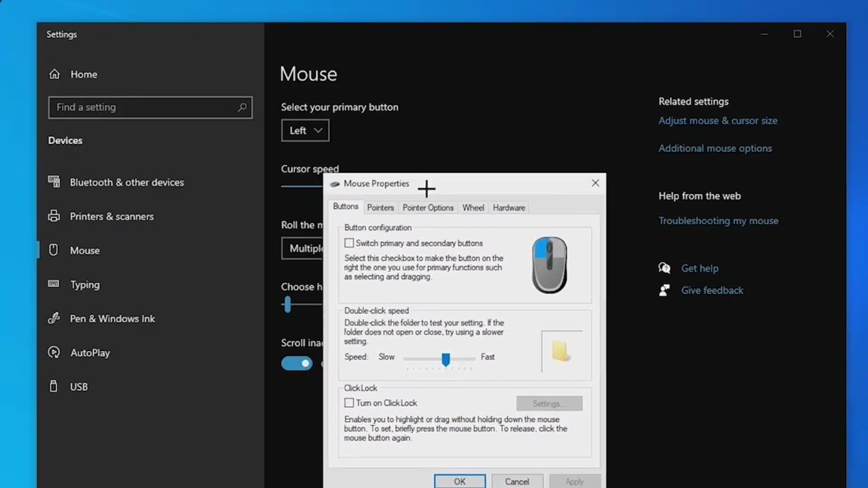This screenshot has height=488, width=868.
Task: Click the Get help link
Action: click(700, 268)
